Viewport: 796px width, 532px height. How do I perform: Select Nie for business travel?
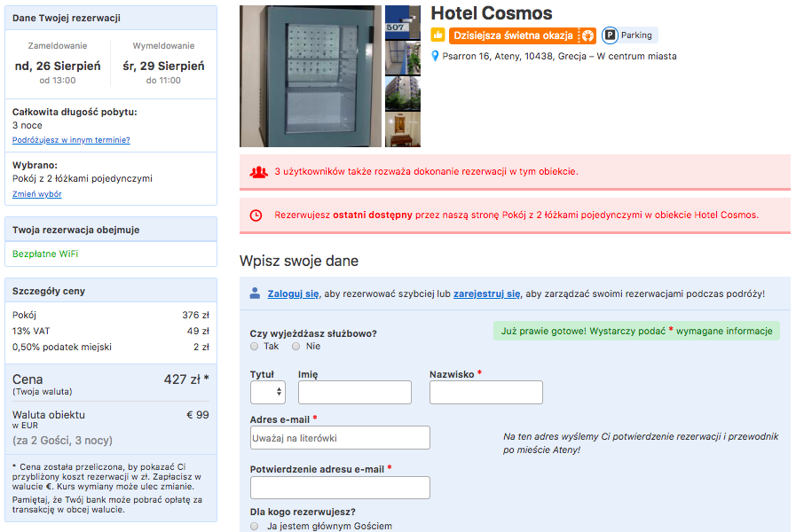pyautogui.click(x=296, y=347)
